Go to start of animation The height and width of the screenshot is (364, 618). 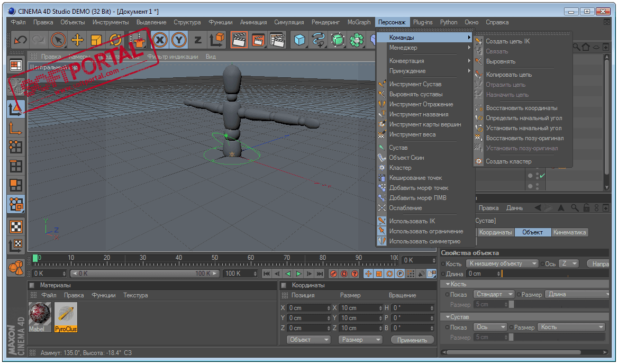[267, 274]
